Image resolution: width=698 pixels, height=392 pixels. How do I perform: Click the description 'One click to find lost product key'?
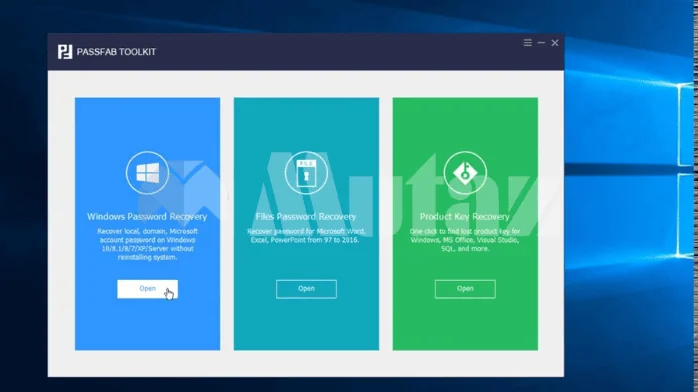(465, 240)
